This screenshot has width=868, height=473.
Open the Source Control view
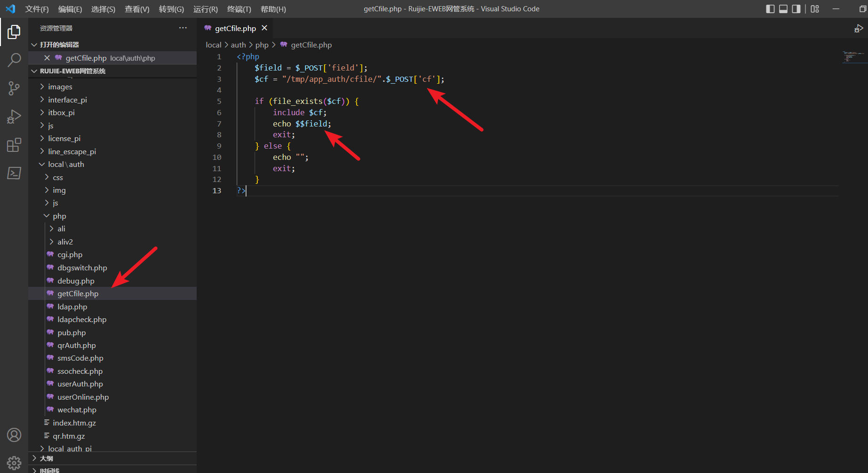[14, 88]
